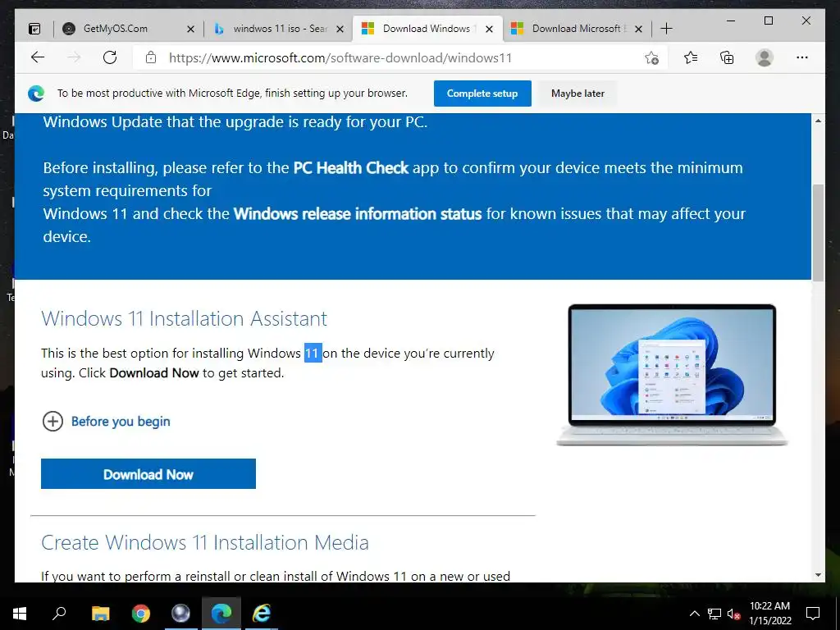Click the scrollbar down arrow
The image size is (840, 630).
point(818,575)
